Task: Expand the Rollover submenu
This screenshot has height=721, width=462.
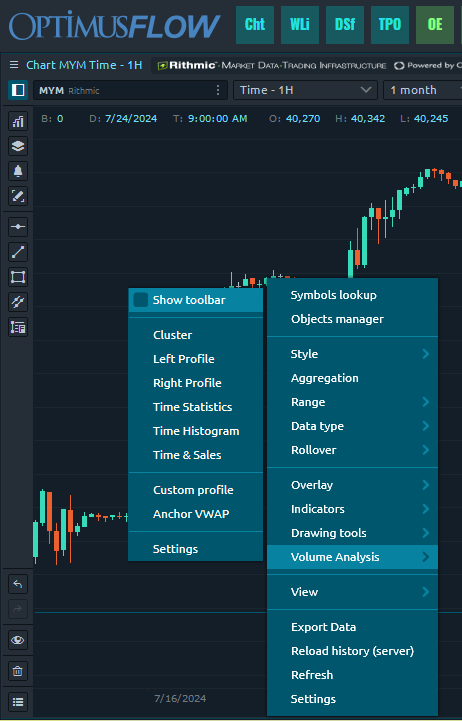Action: tap(353, 450)
